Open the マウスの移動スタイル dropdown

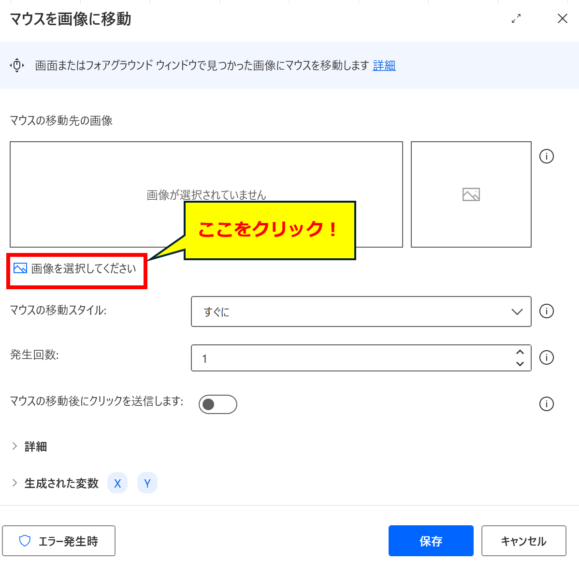[361, 312]
